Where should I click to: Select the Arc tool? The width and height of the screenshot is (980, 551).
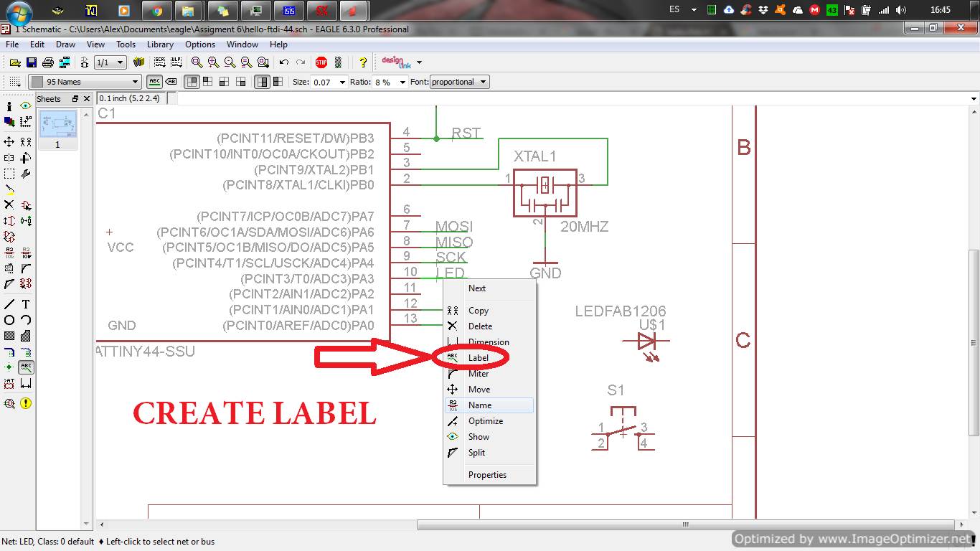26,320
